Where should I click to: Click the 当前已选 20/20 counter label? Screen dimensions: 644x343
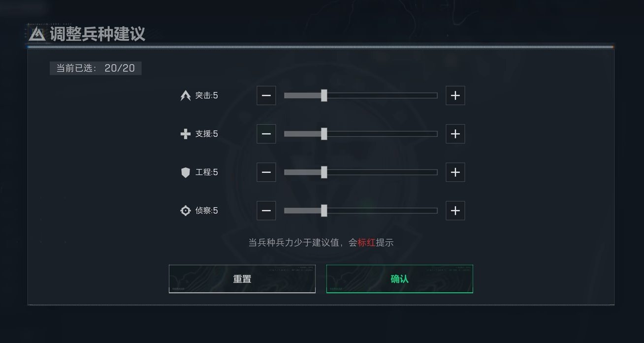click(96, 68)
